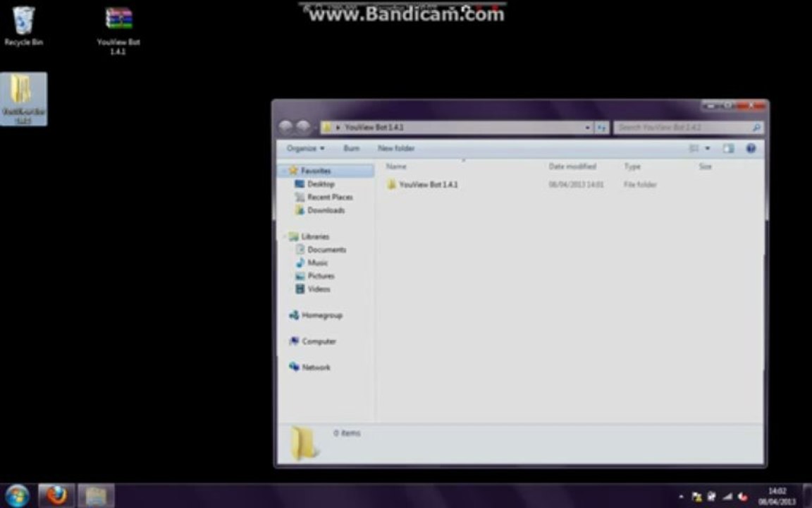Screen dimensions: 812x508
Task: Open the Windows Start menu orb
Action: point(18,495)
